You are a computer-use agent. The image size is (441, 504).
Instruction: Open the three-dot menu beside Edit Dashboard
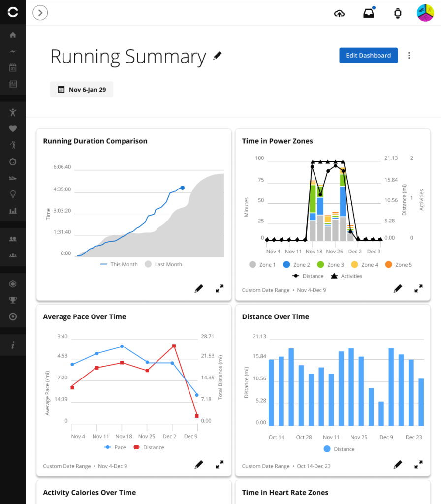pyautogui.click(x=409, y=55)
